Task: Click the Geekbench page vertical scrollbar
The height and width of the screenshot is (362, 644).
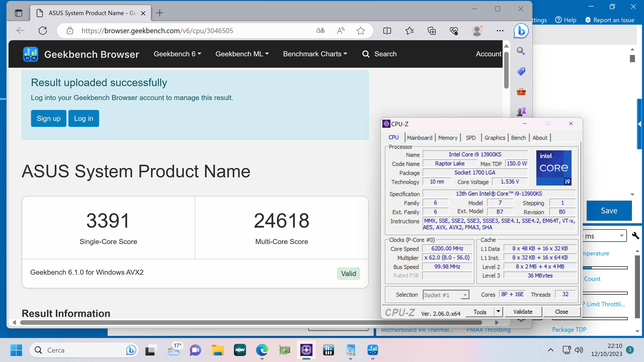Action: pos(506,70)
